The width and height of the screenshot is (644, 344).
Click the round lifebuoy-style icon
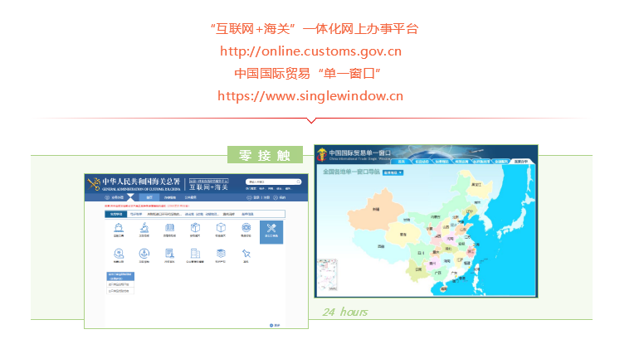tap(246, 228)
